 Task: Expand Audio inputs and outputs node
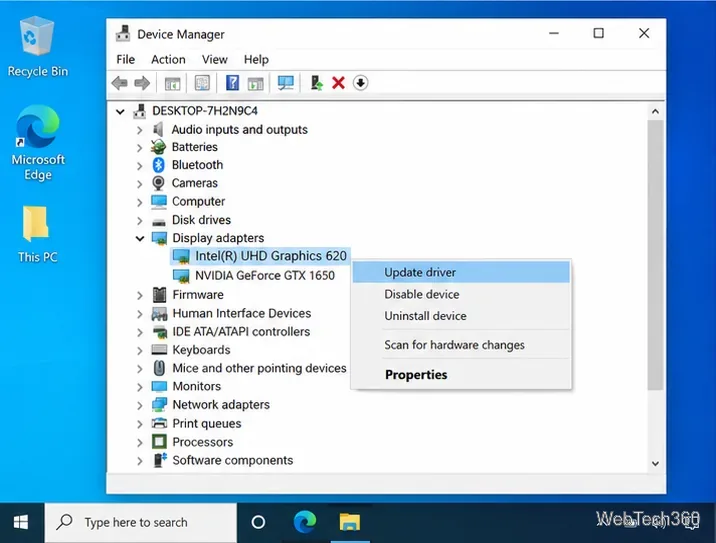pos(140,130)
